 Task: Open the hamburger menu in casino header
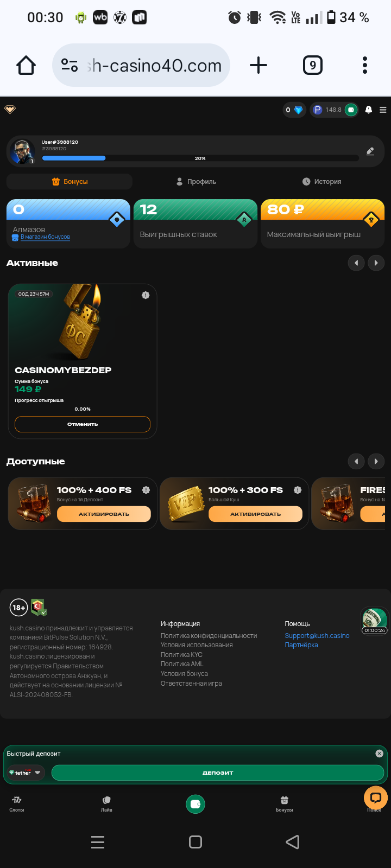[x=383, y=110]
